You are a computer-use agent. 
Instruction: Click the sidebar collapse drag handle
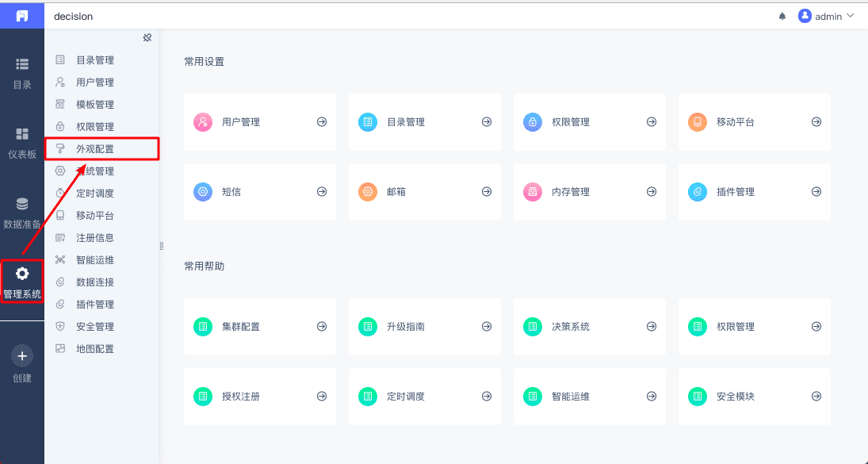(162, 246)
